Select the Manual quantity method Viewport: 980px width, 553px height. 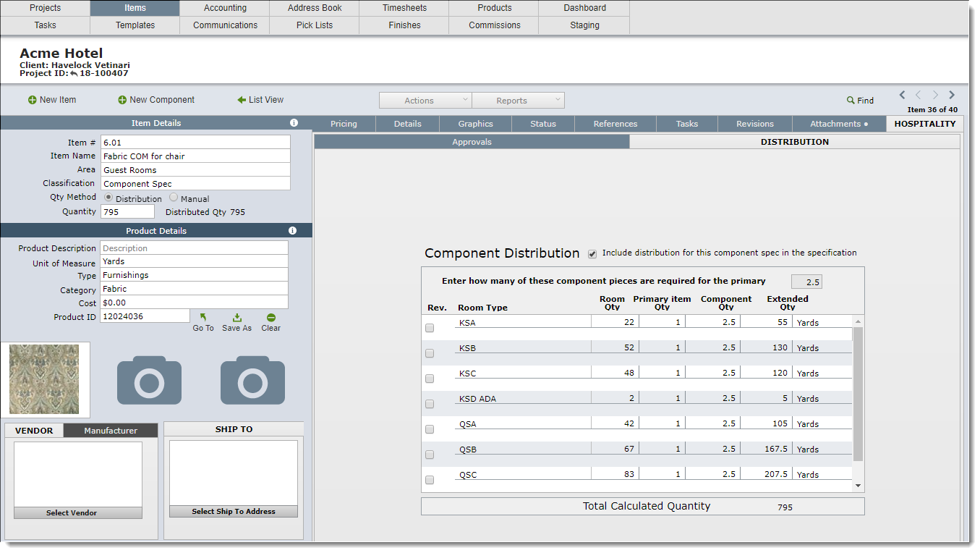(174, 197)
